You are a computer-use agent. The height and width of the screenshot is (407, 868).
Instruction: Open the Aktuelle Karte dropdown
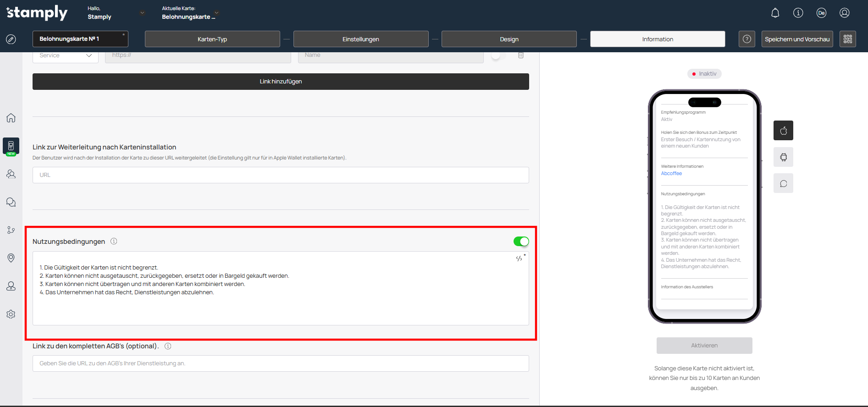pos(216,13)
